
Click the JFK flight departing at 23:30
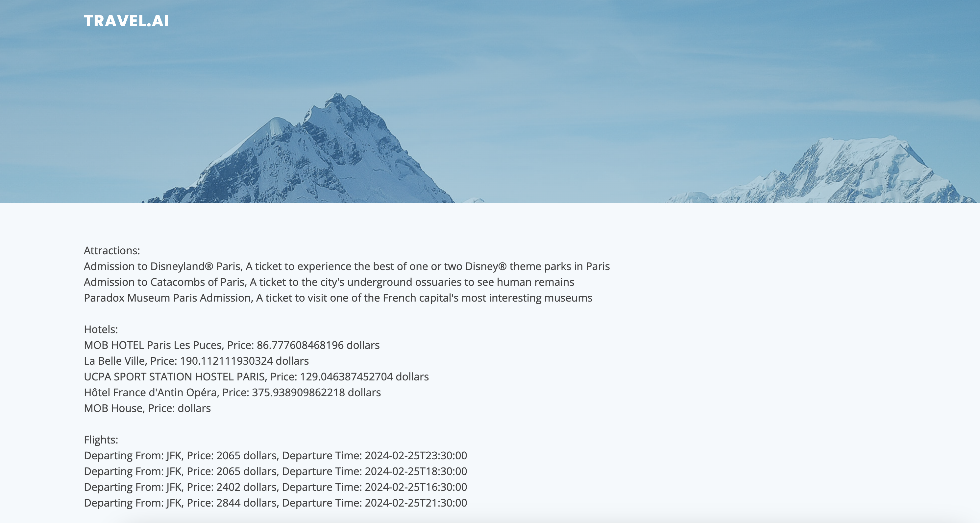click(x=275, y=455)
